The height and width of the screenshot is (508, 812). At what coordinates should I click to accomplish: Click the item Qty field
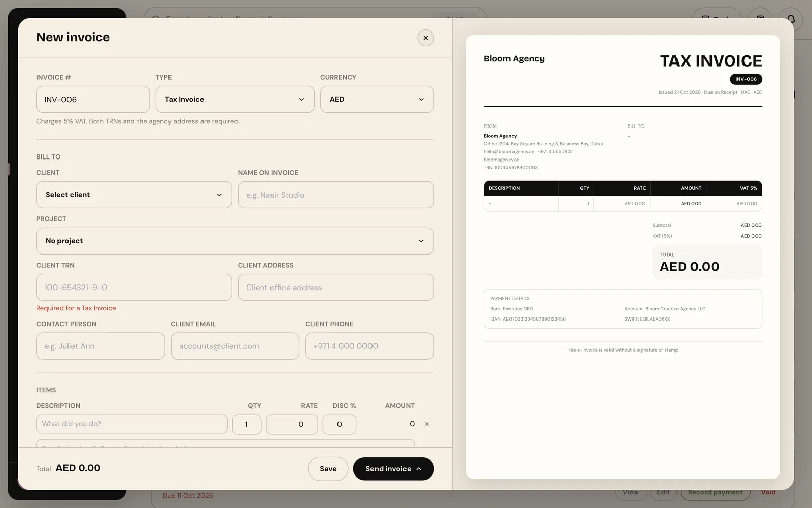pos(247,424)
